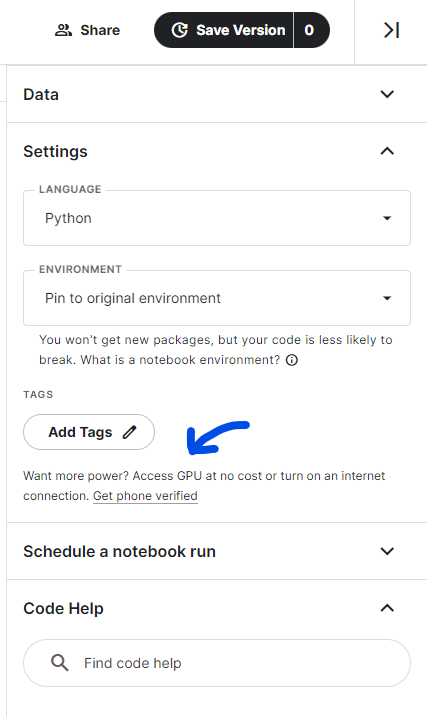
Task: Open the Environment dropdown arrow
Action: (x=387, y=298)
